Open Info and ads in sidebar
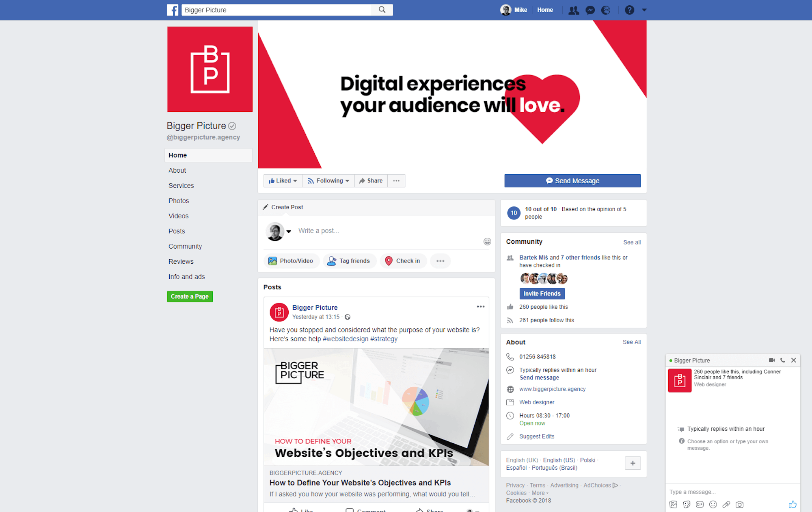 point(187,277)
